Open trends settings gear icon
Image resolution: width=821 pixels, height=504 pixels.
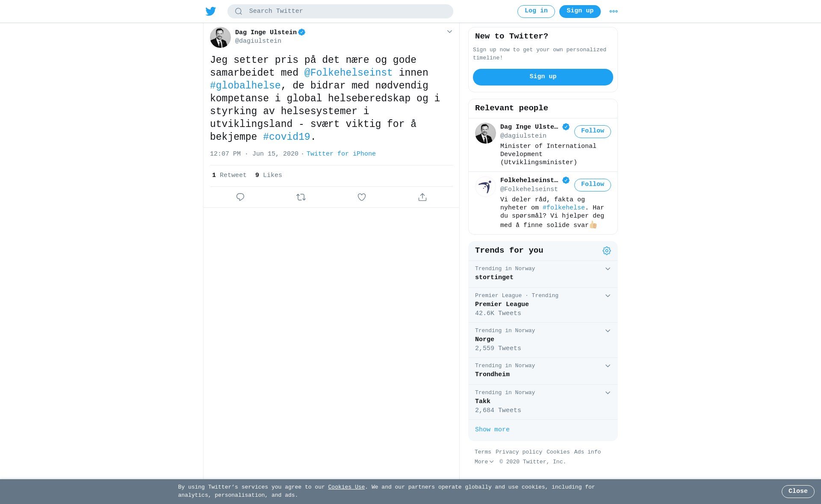[607, 251]
